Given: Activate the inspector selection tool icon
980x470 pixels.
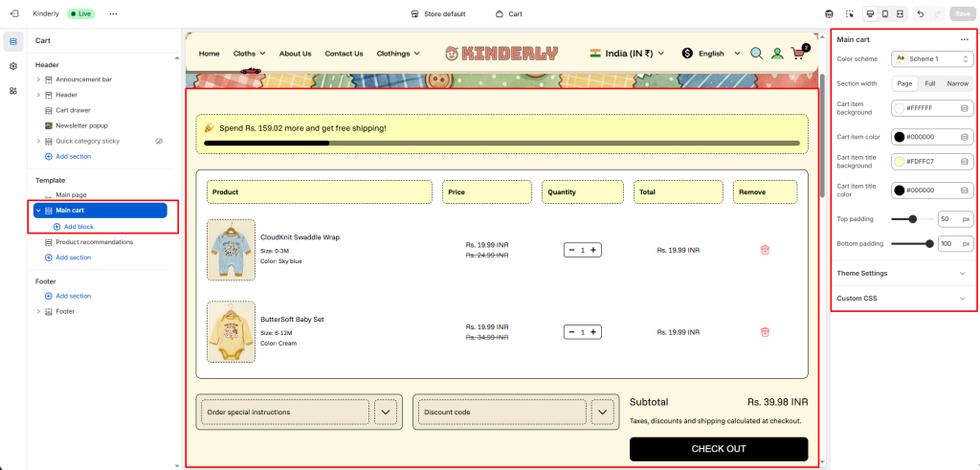Looking at the screenshot, I should click(849, 14).
